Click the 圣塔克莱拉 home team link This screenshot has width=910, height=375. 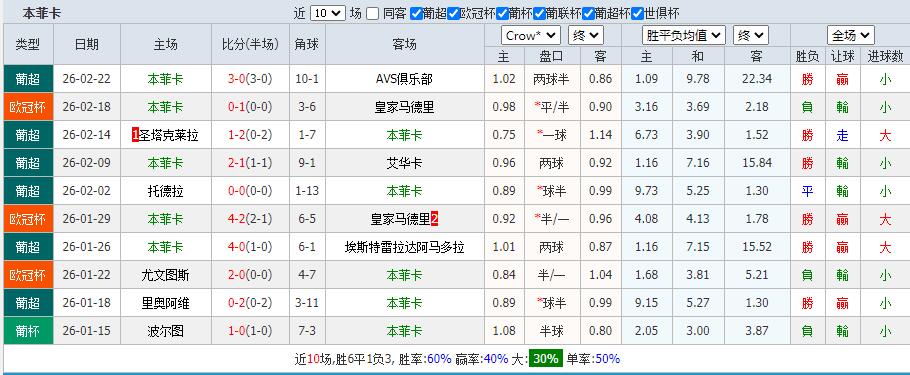tap(169, 135)
